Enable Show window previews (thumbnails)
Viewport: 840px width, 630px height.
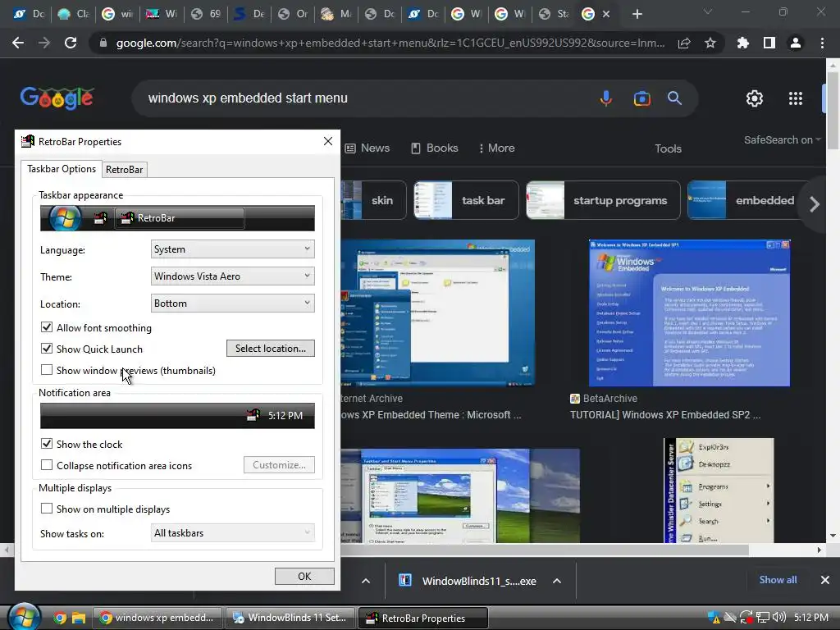coord(47,370)
